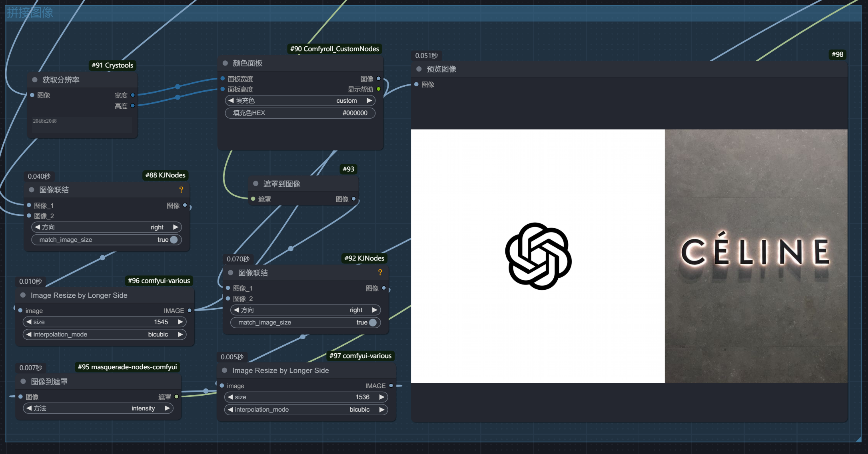Open help icon on node #92 图像联结
The image size is (868, 454).
click(x=380, y=273)
